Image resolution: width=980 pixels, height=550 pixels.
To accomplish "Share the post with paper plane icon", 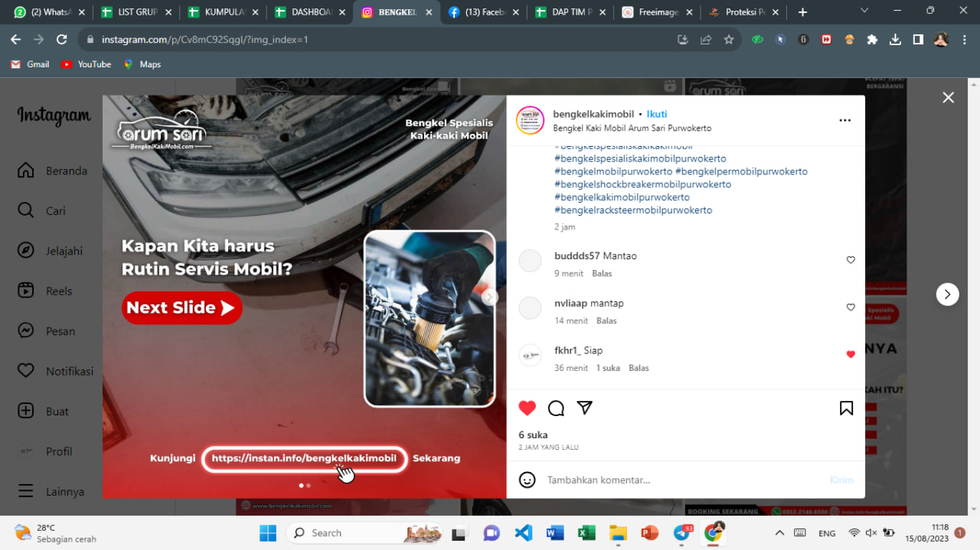I will coord(585,408).
